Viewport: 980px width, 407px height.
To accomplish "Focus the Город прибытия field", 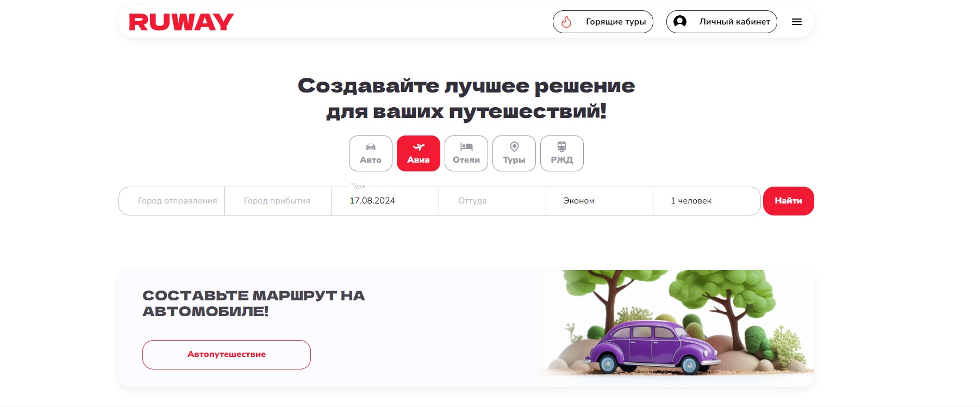I will 278,201.
